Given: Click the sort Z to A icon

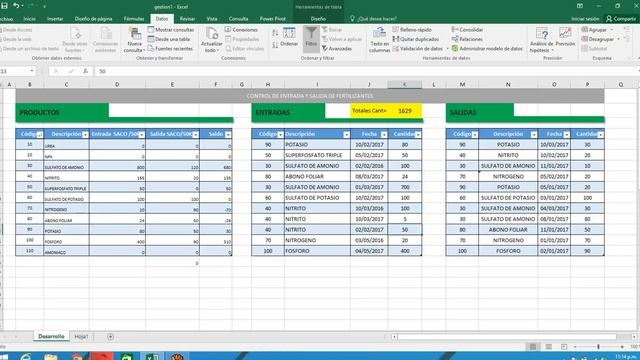Looking at the screenshot, I should click(x=275, y=44).
